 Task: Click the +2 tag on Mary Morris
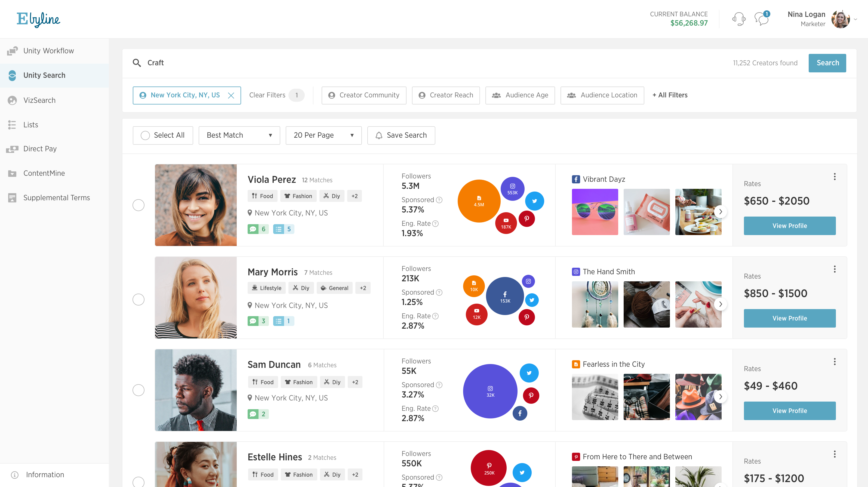point(363,288)
